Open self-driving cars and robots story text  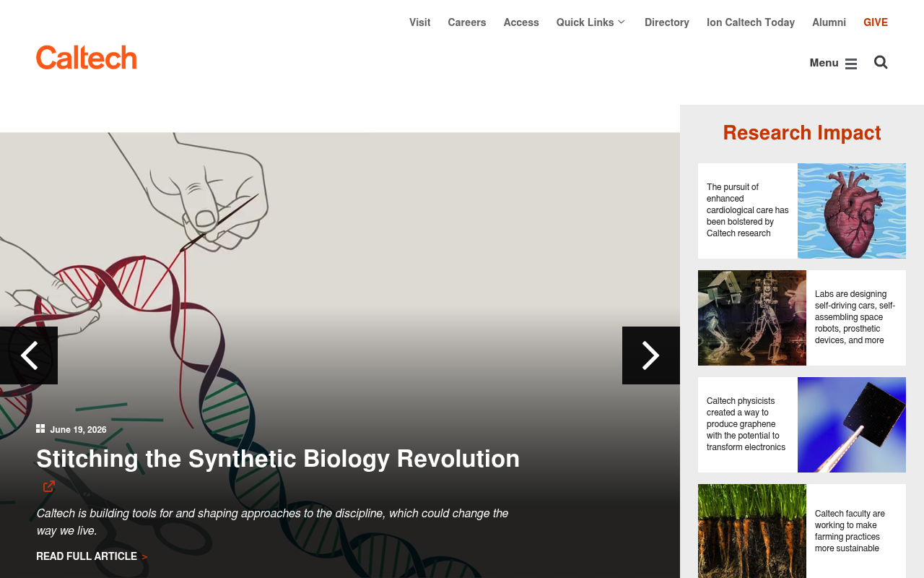pos(855,317)
